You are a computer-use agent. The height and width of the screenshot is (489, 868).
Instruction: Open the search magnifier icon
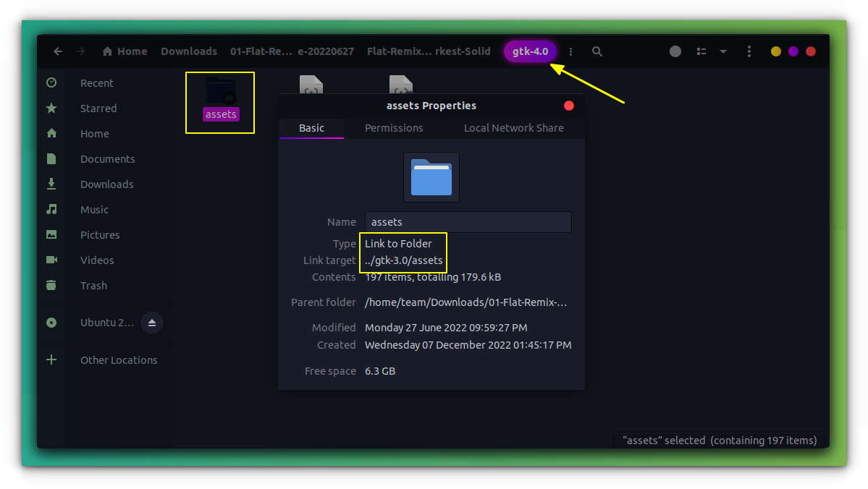pyautogui.click(x=597, y=51)
